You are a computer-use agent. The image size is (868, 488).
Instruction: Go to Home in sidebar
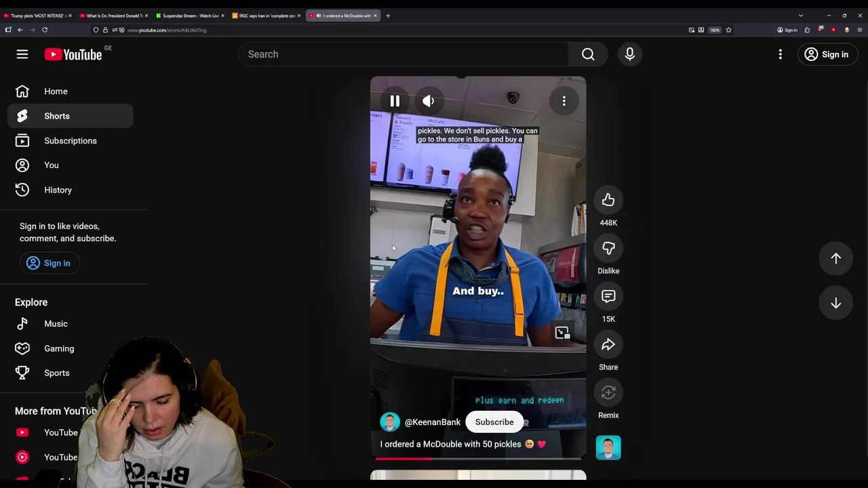[x=71, y=91]
